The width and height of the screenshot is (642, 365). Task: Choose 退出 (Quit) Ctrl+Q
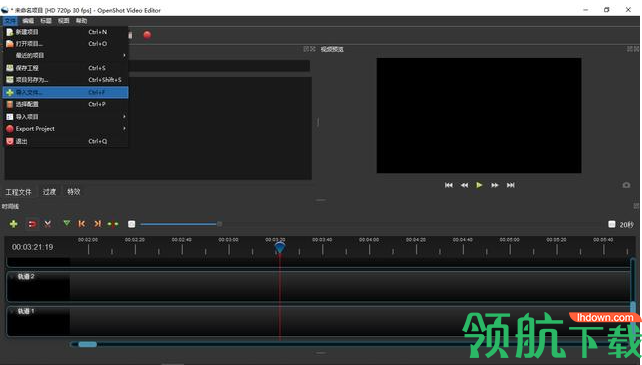[66, 141]
